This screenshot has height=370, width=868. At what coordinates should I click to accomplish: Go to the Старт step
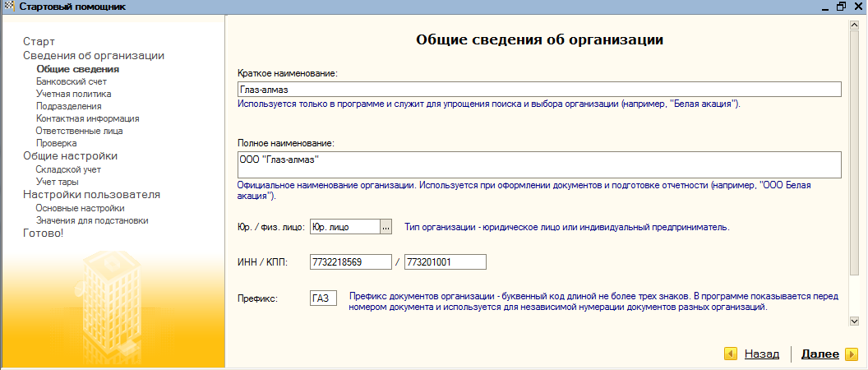39,42
